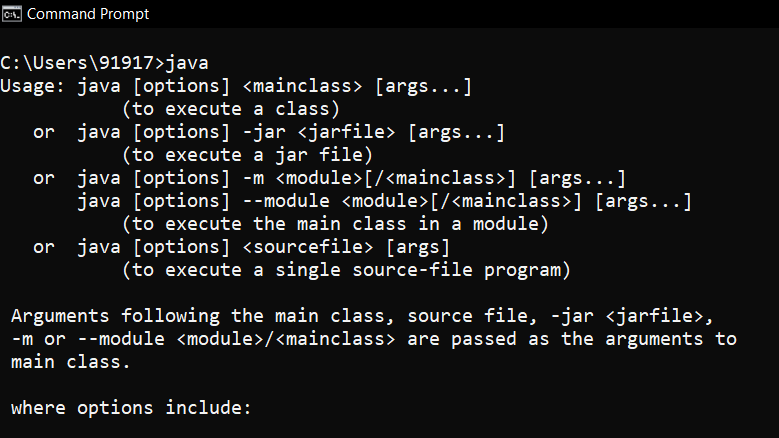Viewport: 779px width, 438px height.
Task: Click the words "main class." ending the paragraph
Action: tap(71, 362)
